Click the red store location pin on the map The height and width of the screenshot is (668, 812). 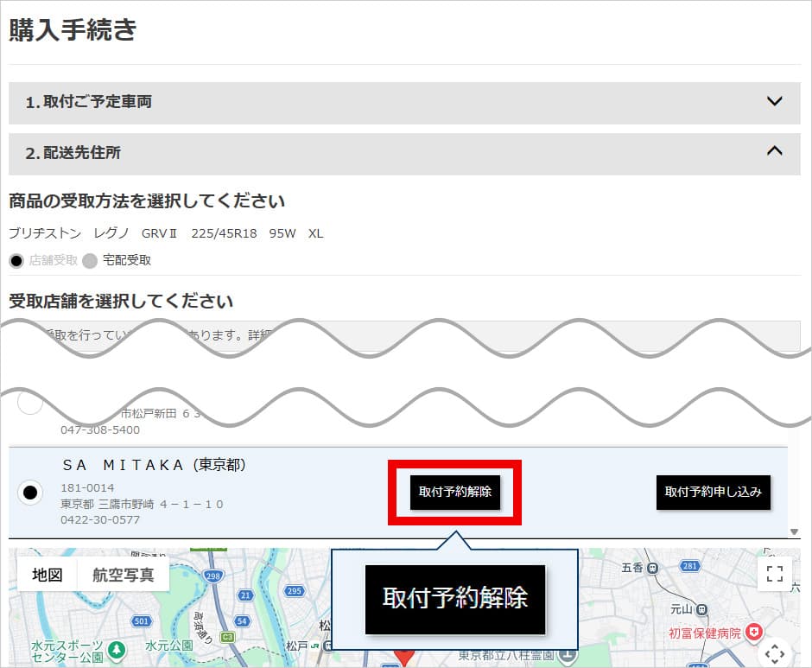tap(404, 657)
